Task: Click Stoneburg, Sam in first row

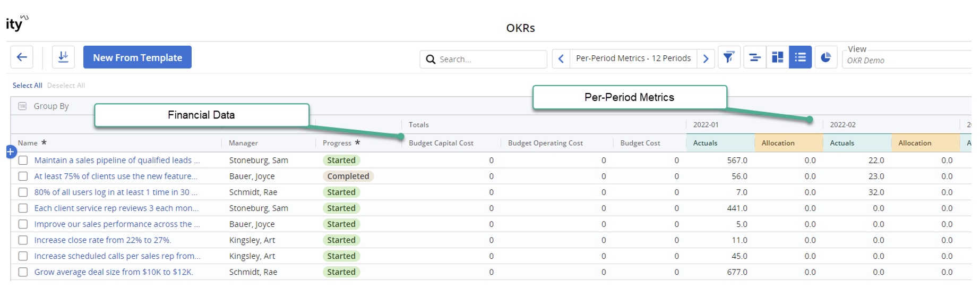Action: click(x=259, y=160)
